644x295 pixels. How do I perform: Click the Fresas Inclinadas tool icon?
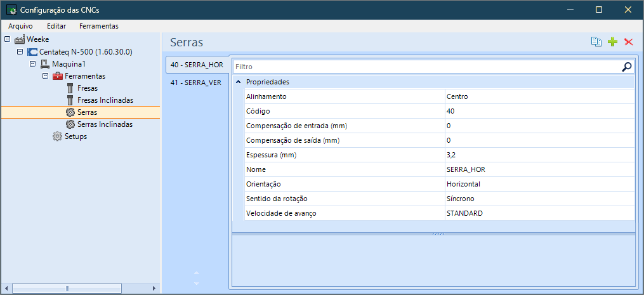[x=70, y=100]
